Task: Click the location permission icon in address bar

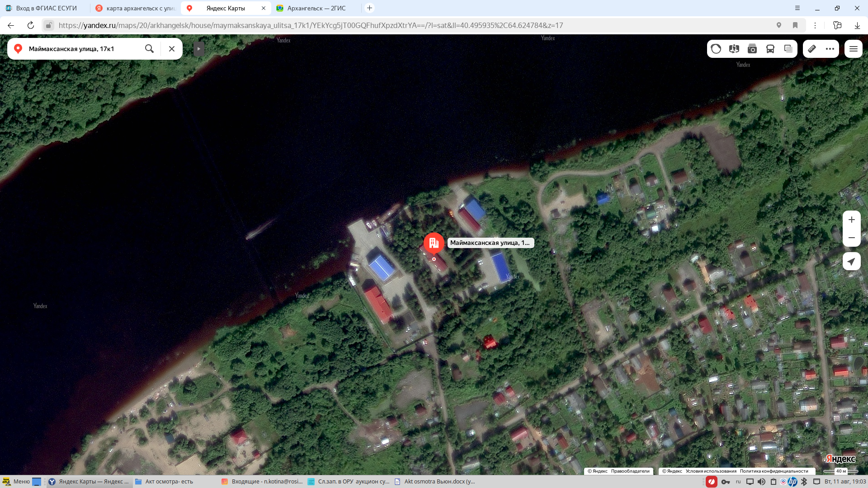Action: pyautogui.click(x=779, y=25)
